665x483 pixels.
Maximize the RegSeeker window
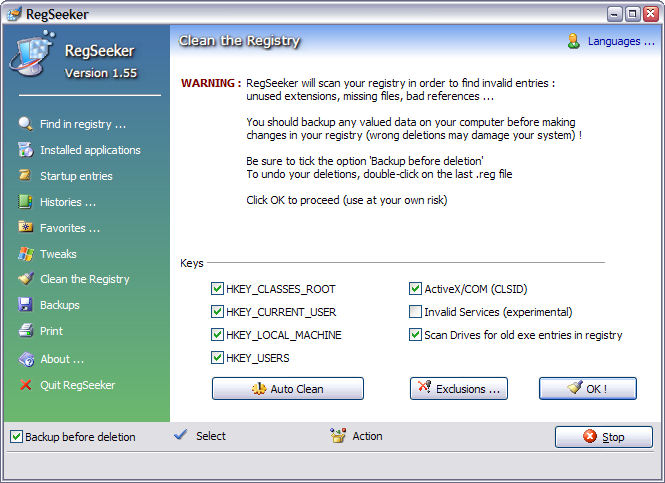point(632,14)
